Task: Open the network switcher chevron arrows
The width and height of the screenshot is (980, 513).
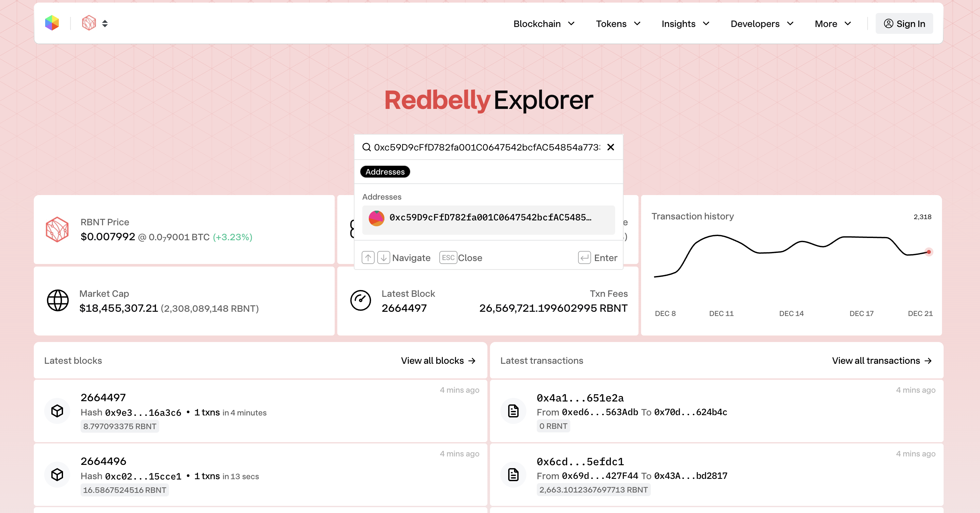Action: tap(105, 23)
